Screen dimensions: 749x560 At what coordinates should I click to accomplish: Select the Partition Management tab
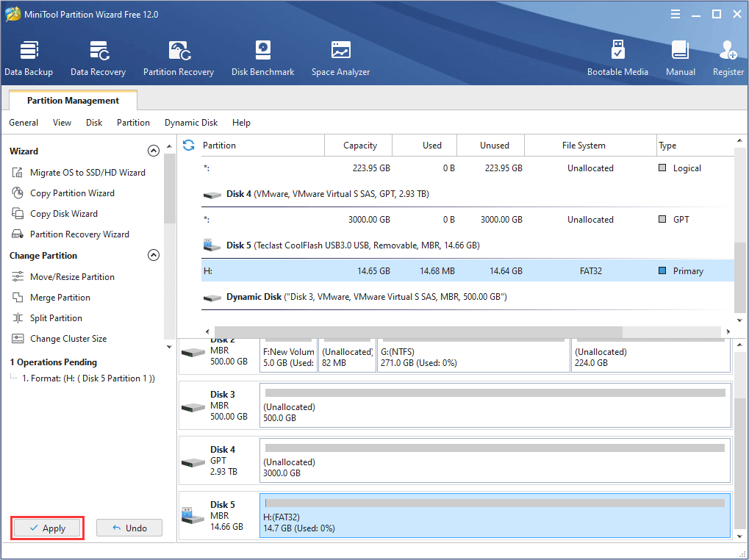click(73, 101)
